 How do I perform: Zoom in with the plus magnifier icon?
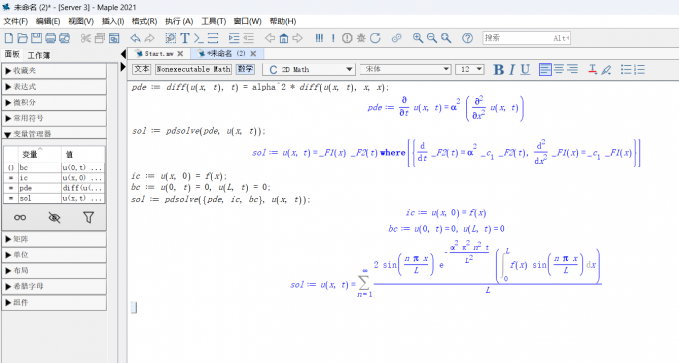pos(418,38)
